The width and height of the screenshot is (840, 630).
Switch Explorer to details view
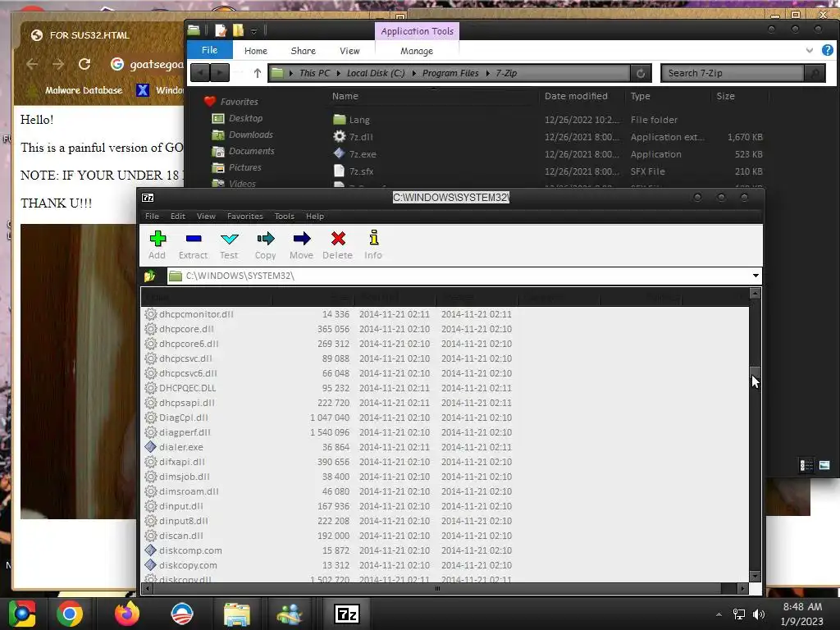(x=806, y=465)
